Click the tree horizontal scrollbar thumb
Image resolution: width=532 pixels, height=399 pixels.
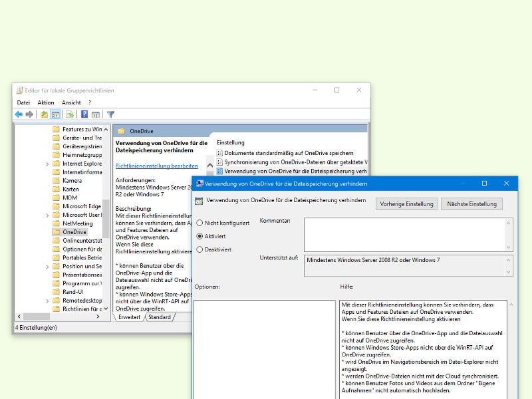pos(37,317)
